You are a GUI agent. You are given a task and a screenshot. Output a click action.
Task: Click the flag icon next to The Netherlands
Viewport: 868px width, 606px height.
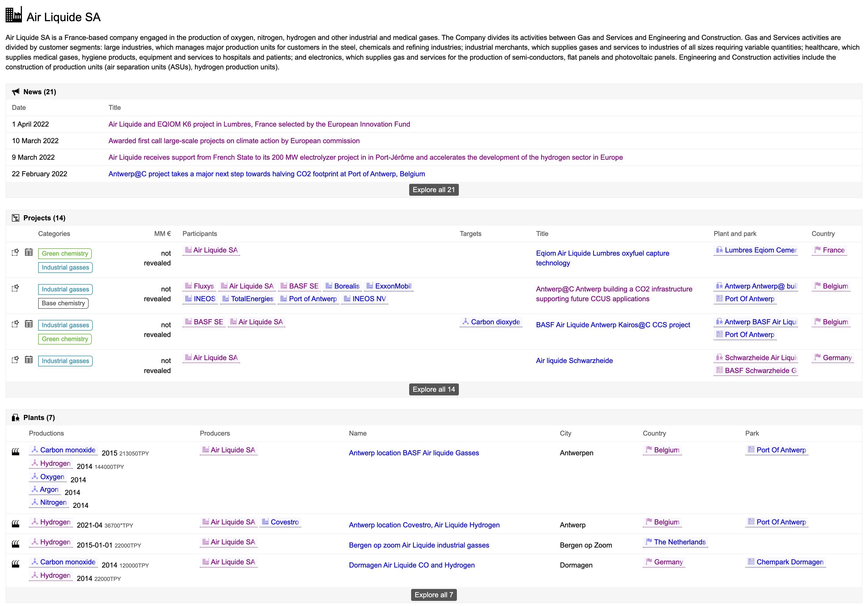pyautogui.click(x=649, y=541)
